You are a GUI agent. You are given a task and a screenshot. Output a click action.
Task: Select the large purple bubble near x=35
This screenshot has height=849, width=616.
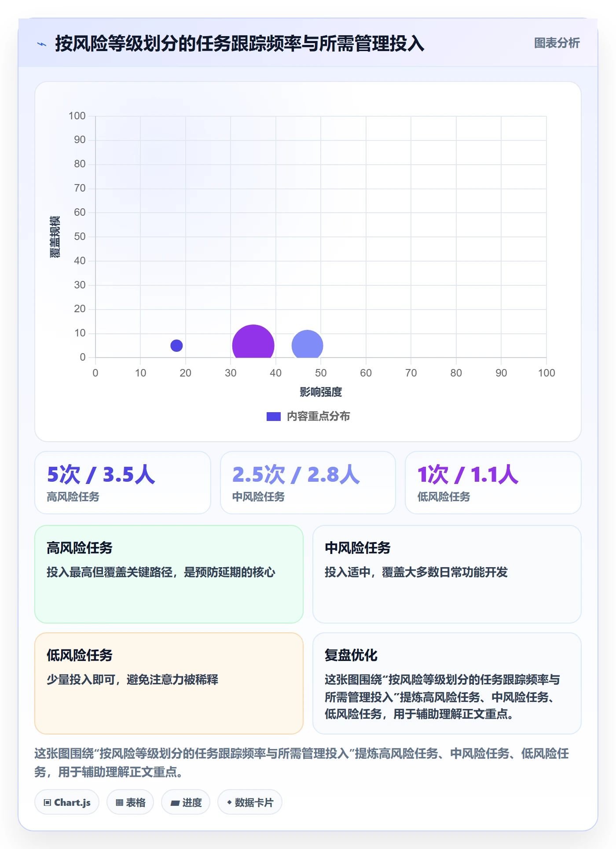tap(253, 342)
